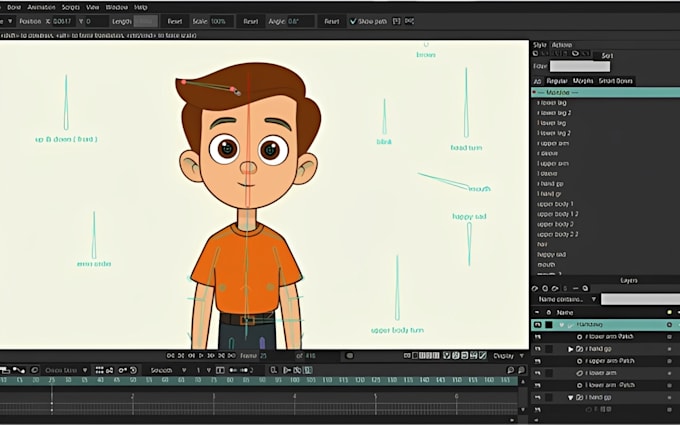Open the Help menu

pyautogui.click(x=141, y=7)
